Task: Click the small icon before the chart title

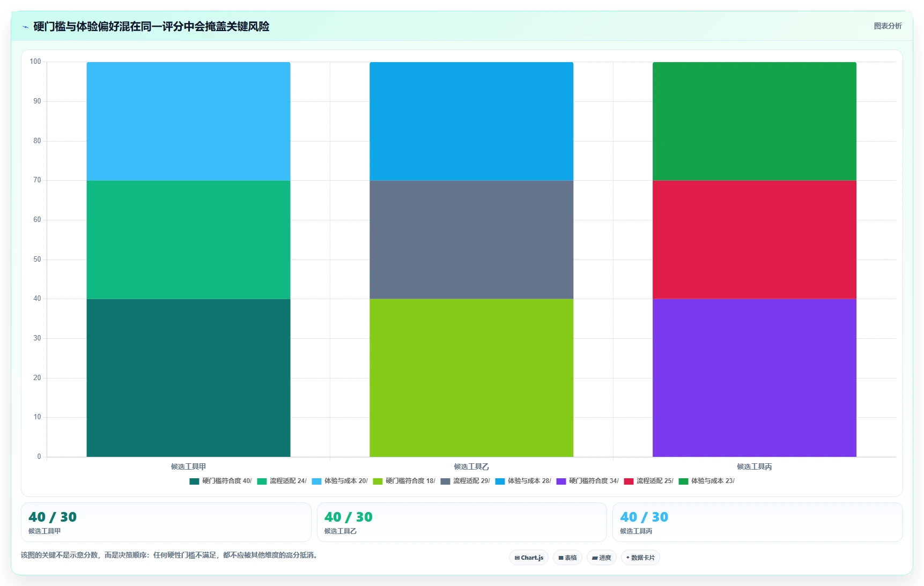Action: point(25,27)
